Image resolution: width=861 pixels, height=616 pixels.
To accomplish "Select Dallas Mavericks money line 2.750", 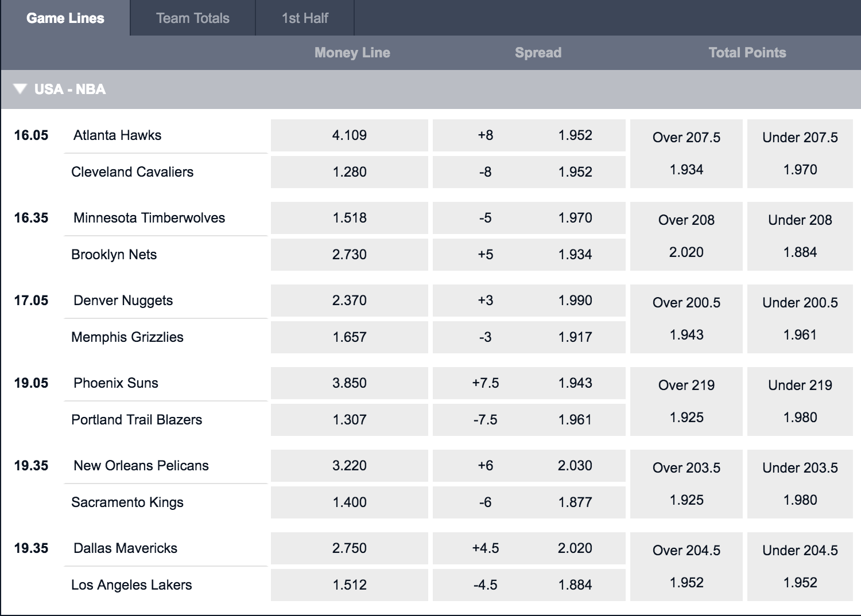I will pos(350,548).
